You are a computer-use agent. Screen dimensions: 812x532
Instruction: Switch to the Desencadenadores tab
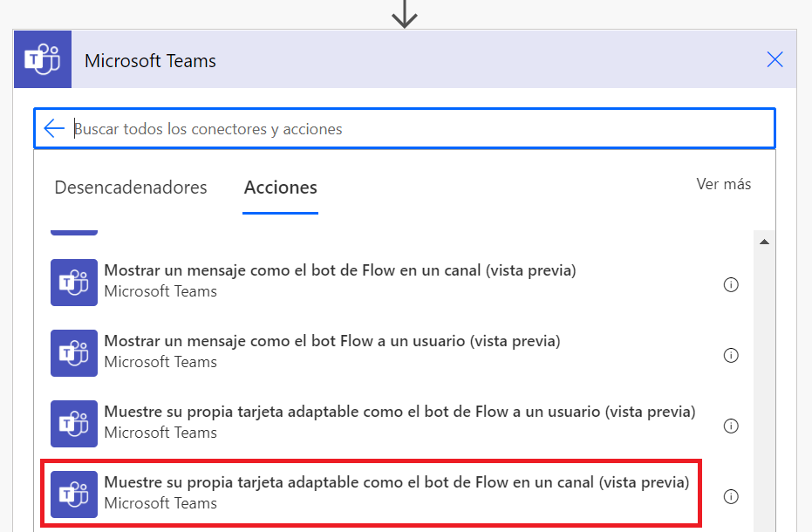[x=130, y=187]
